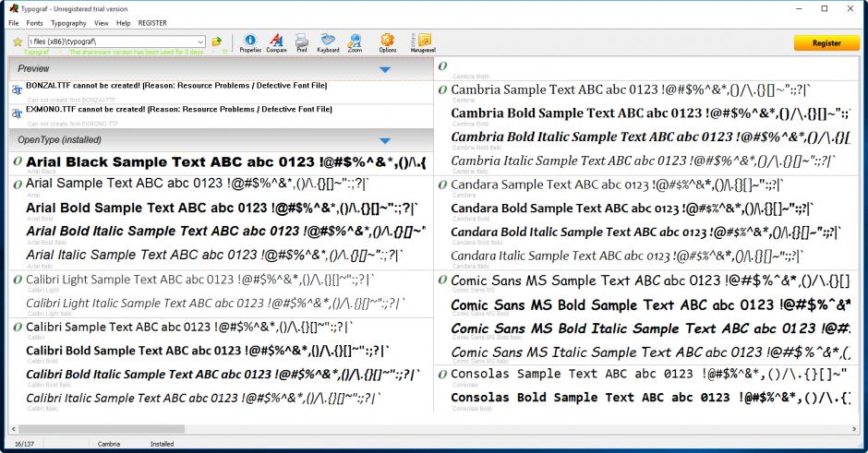Image resolution: width=868 pixels, height=453 pixels.
Task: Click the Installed status bar entry
Action: 162,444
